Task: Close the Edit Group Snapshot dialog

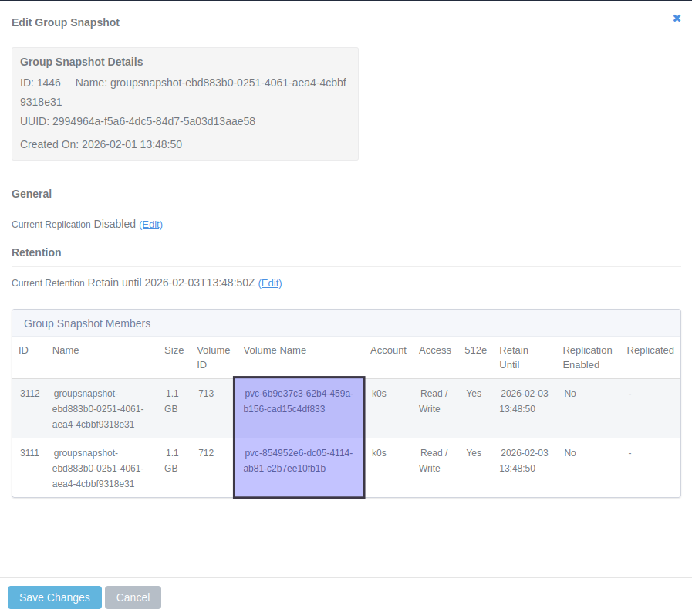Action: coord(677,18)
